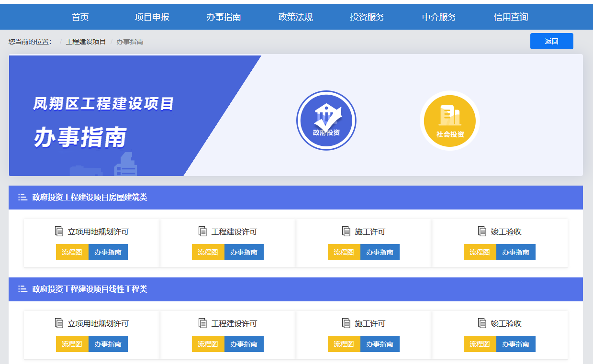The width and height of the screenshot is (593, 364).
Task: Click the 凤翔区工程建设项目 banner heading
Action: pyautogui.click(x=103, y=103)
